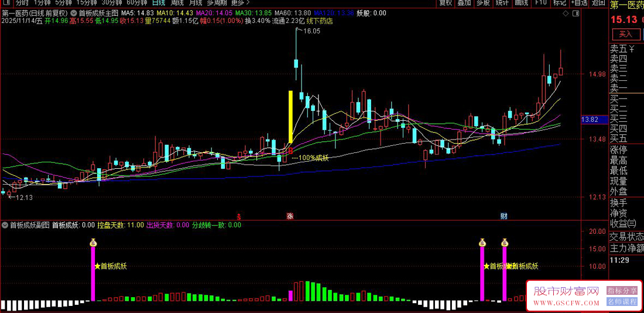Image resolution: width=644 pixels, height=313 pixels.
Task: Click the red B buy signal marker
Action: pos(290,150)
